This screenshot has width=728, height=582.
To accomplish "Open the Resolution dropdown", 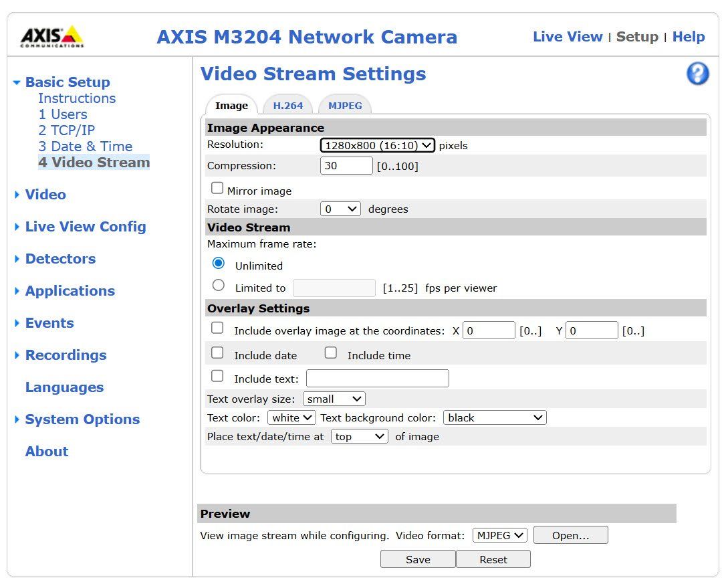I will tap(376, 144).
